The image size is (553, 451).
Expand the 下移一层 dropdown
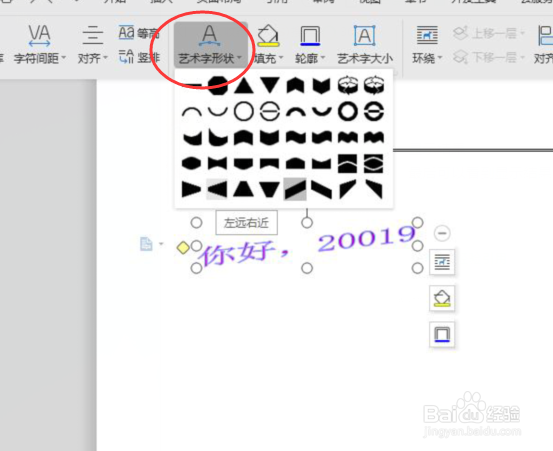click(523, 57)
